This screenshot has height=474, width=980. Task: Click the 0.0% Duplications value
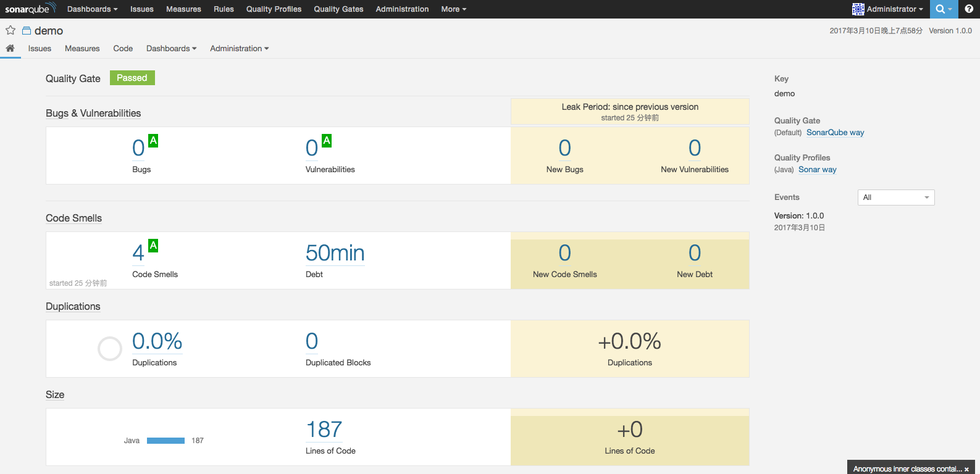coord(157,341)
